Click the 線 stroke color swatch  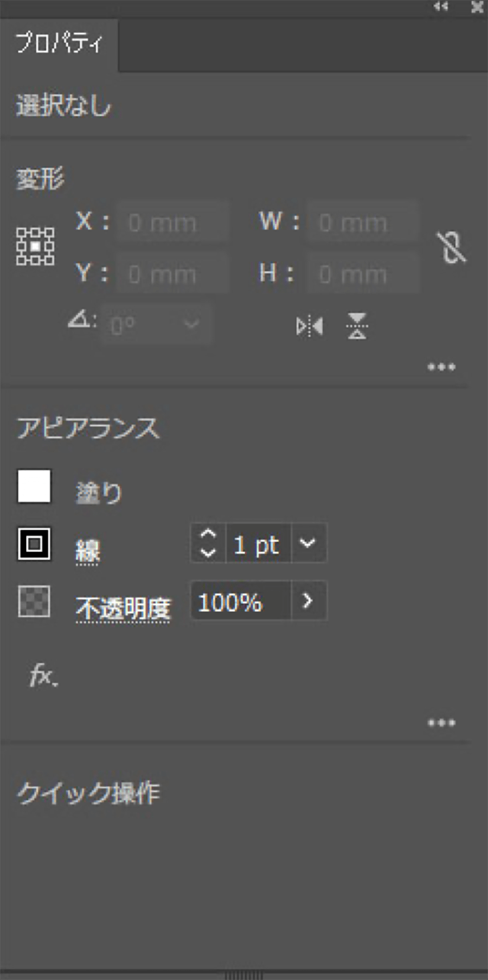(34, 543)
